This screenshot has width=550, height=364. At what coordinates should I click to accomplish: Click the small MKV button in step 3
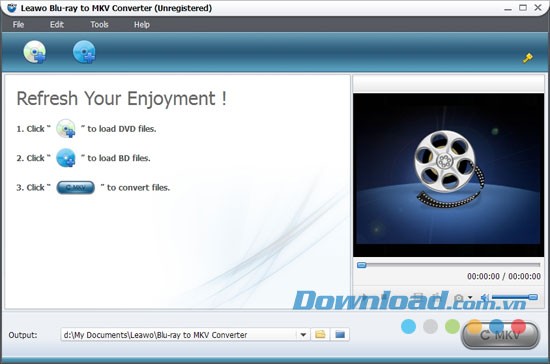point(75,188)
